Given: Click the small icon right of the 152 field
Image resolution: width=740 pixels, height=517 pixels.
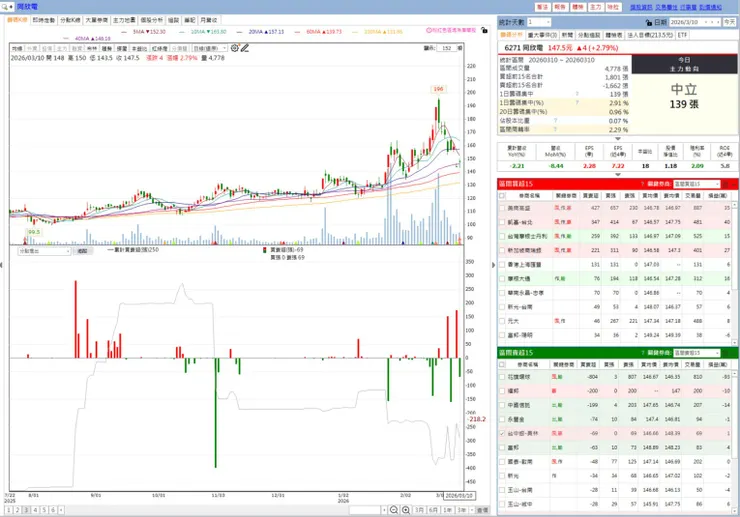Looking at the screenshot, I should click(x=460, y=48).
